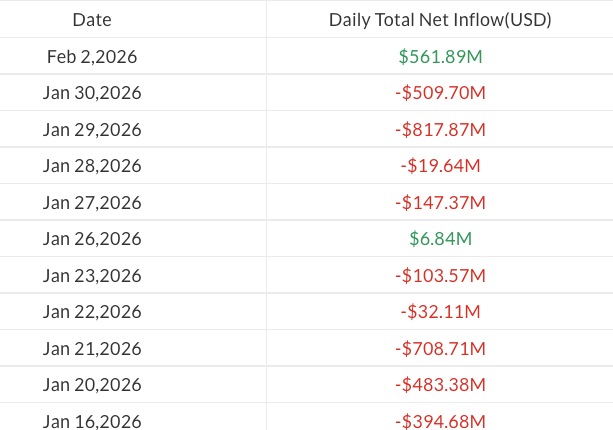Click the -$19.64M value
Image resolution: width=613 pixels, height=430 pixels.
click(x=440, y=166)
